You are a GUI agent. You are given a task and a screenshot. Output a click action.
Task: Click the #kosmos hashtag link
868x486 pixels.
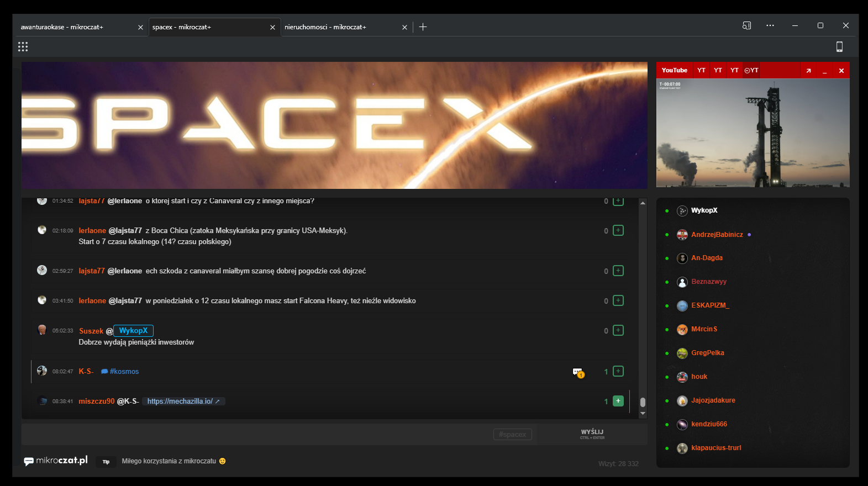tap(124, 372)
